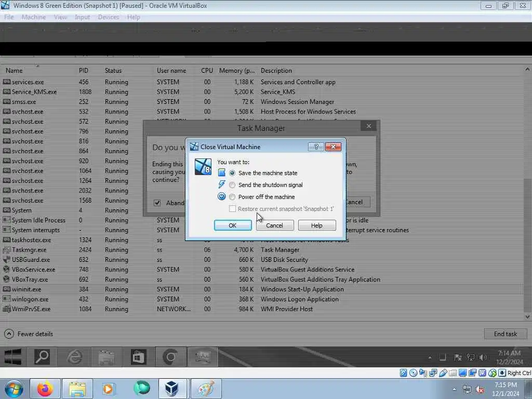
Task: Click the guest Windows 8 Start button
Action: (x=13, y=357)
